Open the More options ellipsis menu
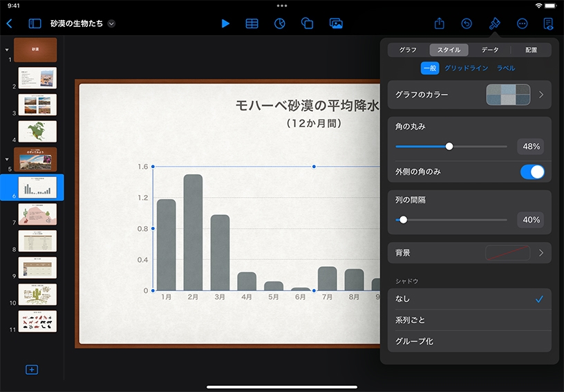 click(522, 24)
